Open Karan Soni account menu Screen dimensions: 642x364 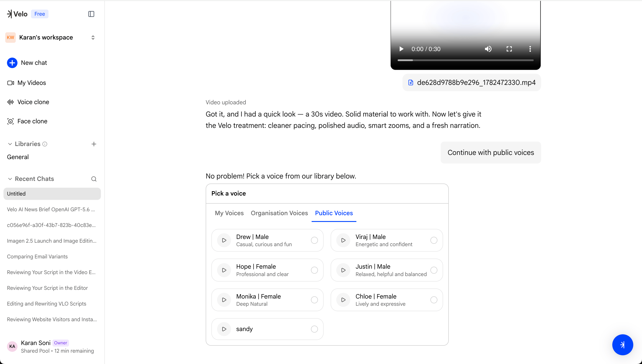pyautogui.click(x=52, y=347)
